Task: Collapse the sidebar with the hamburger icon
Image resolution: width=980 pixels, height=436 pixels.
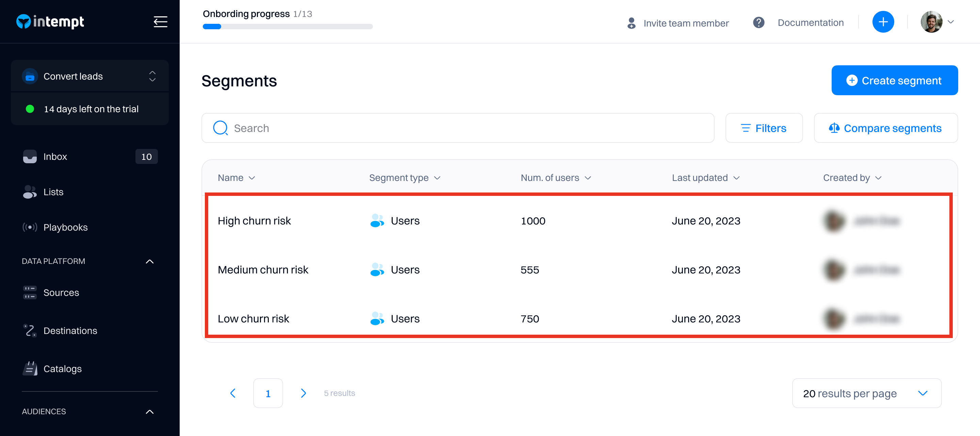Action: (x=160, y=22)
